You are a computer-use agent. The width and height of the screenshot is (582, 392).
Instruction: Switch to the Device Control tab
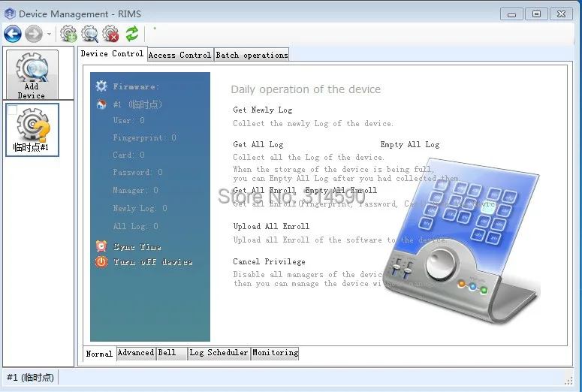(112, 54)
